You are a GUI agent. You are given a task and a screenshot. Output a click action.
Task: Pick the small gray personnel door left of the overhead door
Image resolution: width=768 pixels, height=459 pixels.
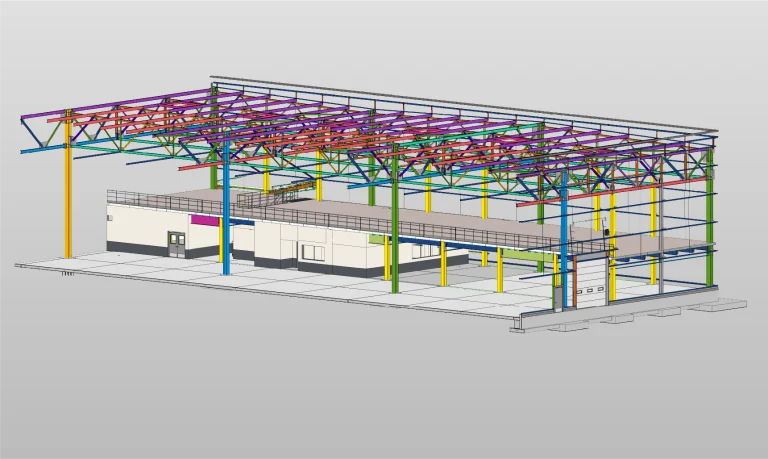tap(558, 298)
